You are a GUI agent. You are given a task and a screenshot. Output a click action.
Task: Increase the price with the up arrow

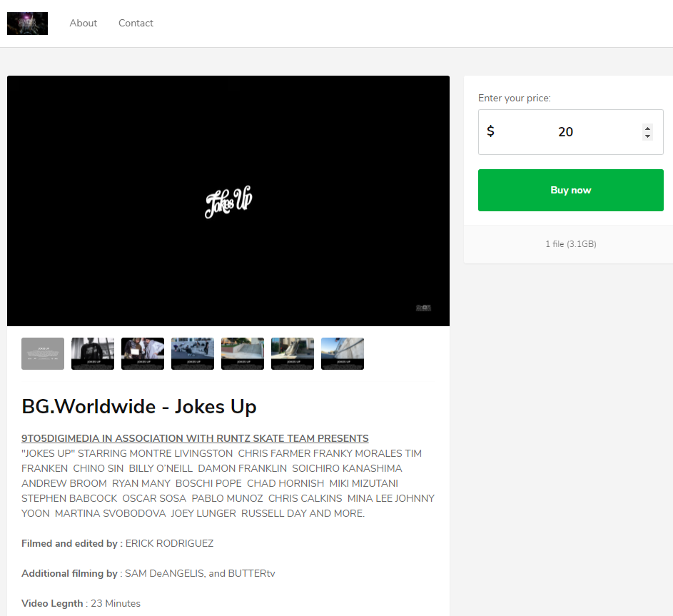(x=647, y=128)
